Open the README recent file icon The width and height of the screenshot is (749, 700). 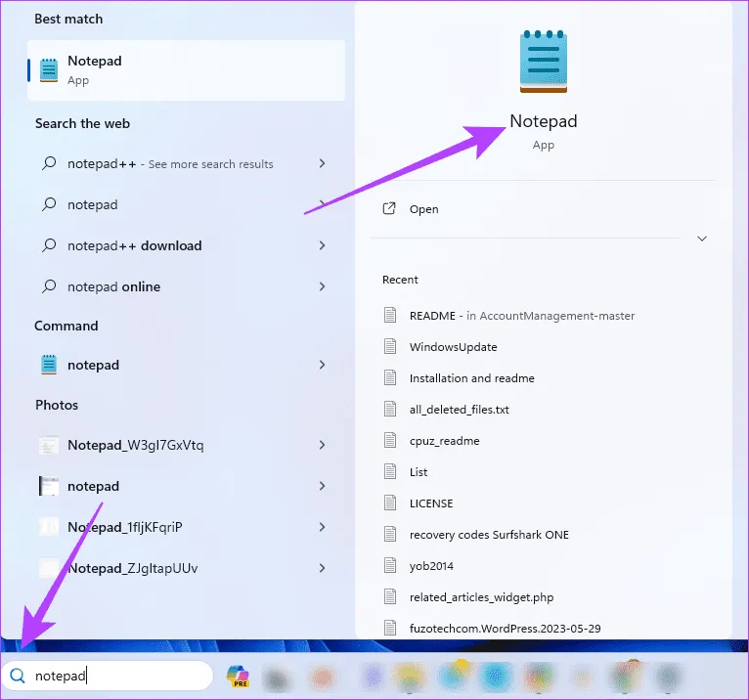[x=390, y=316]
